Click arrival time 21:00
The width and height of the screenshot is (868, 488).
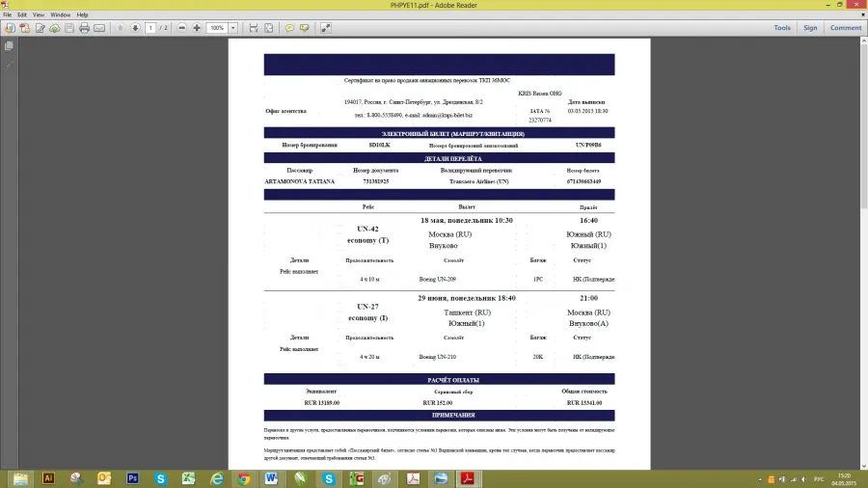coord(588,298)
